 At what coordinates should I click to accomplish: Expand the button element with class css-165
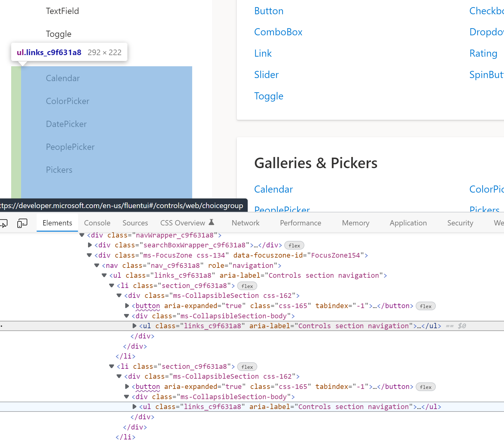click(x=126, y=306)
